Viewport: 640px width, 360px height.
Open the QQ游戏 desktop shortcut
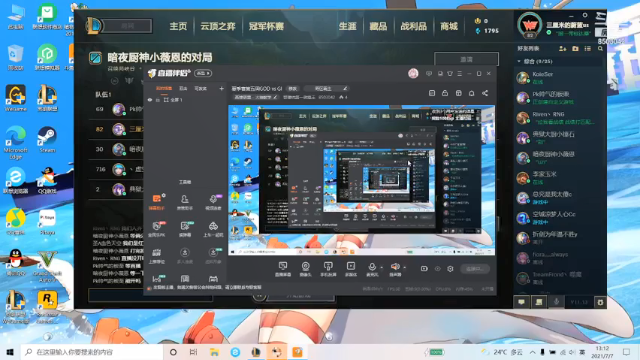pyautogui.click(x=47, y=180)
